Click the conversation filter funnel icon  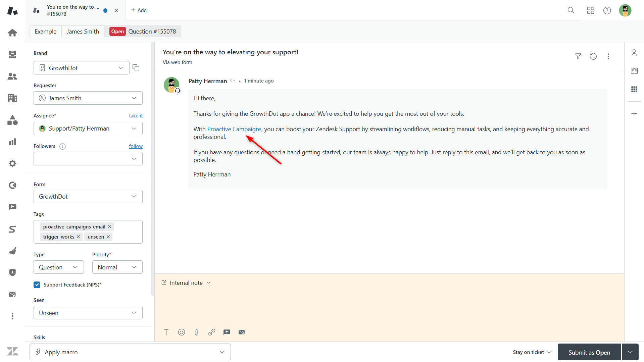click(578, 56)
